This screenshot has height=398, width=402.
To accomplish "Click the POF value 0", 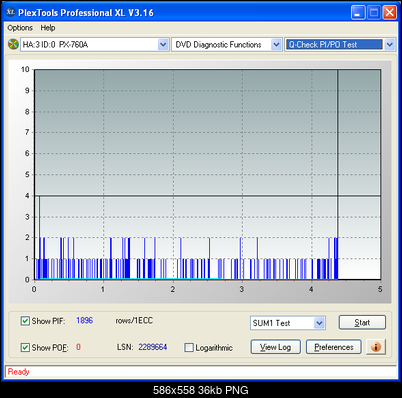I will pyautogui.click(x=78, y=347).
